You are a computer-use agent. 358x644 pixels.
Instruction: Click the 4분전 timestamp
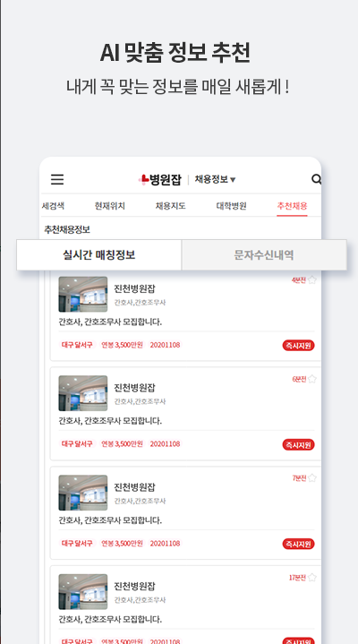(x=299, y=280)
